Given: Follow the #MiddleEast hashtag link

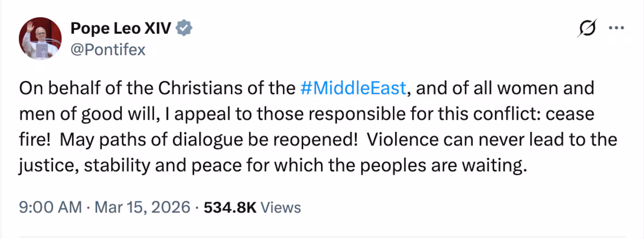Looking at the screenshot, I should pyautogui.click(x=353, y=88).
